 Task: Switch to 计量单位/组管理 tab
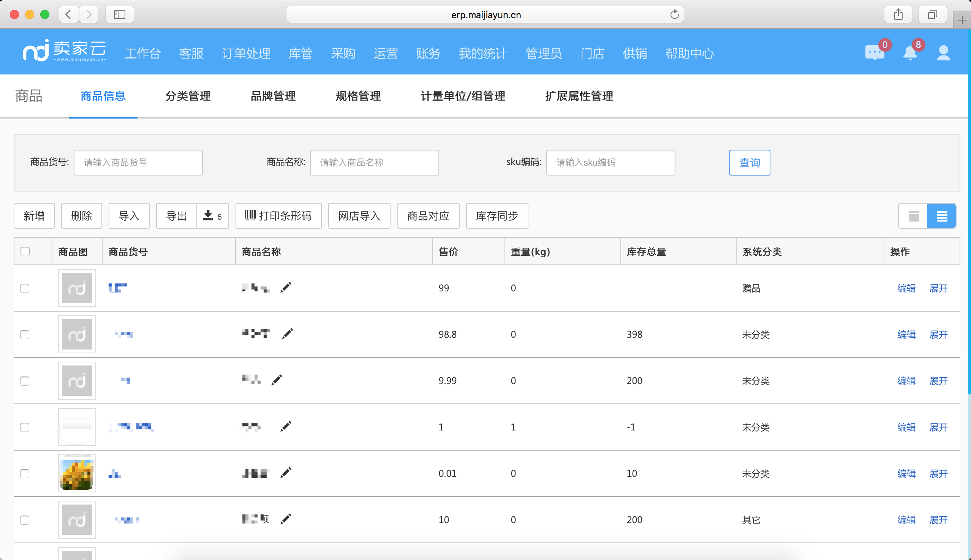pyautogui.click(x=463, y=96)
